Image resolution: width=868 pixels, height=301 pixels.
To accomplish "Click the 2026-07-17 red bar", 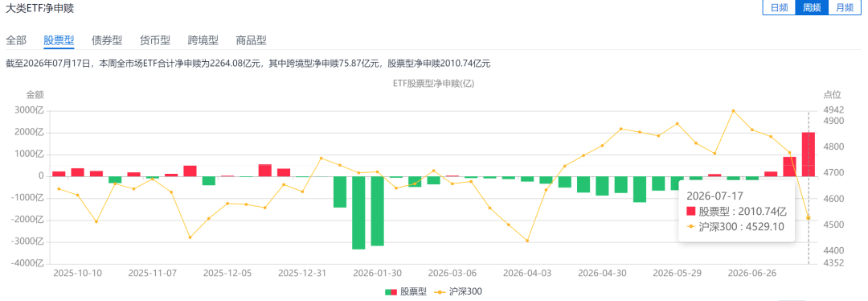I will [809, 155].
